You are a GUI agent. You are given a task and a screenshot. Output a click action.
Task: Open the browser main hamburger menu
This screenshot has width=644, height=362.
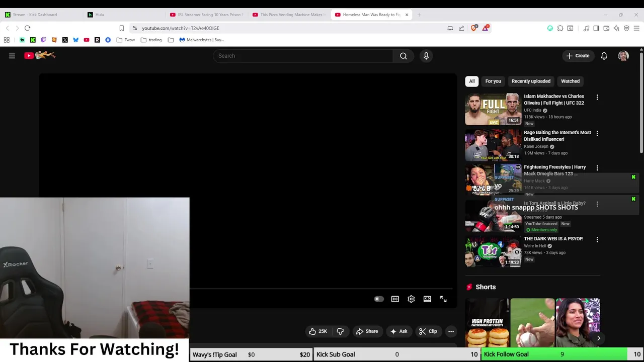(x=636, y=28)
